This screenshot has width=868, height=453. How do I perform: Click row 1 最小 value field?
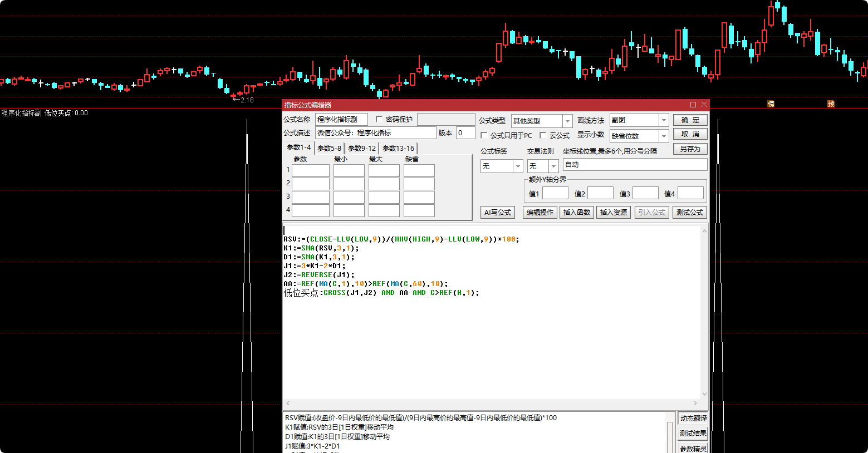pyautogui.click(x=349, y=170)
